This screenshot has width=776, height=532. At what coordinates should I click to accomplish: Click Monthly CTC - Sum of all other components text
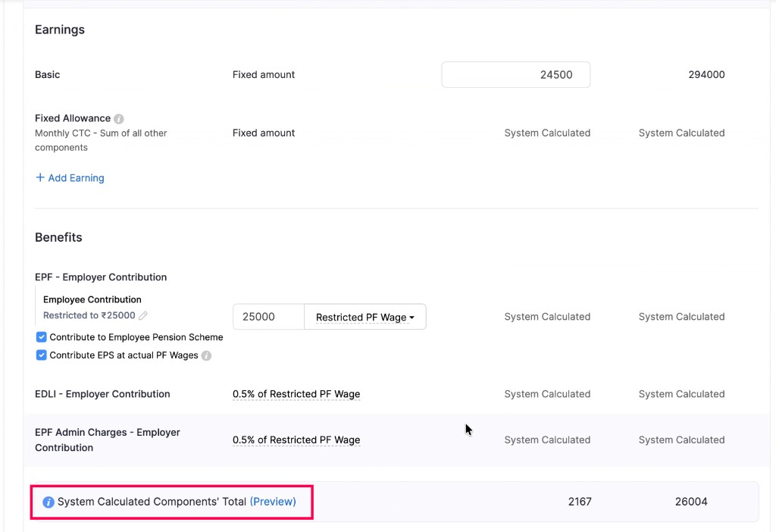[101, 140]
